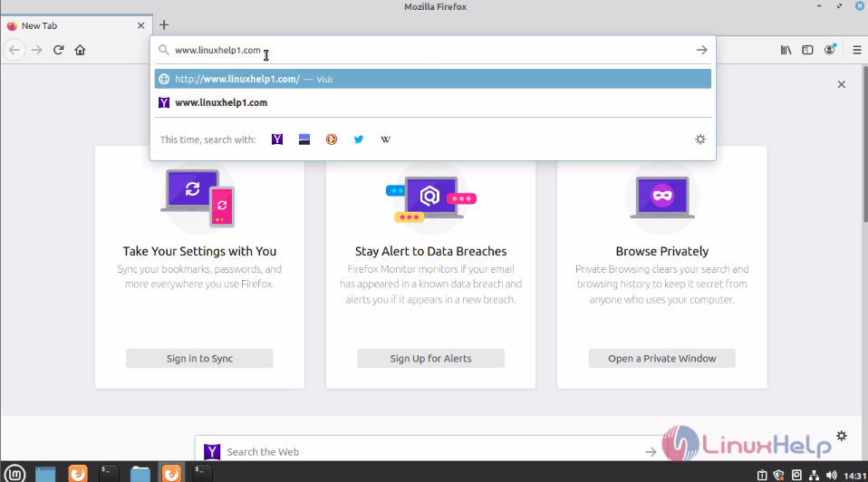This screenshot has height=482, width=868.
Task: Open new tab page customize gear
Action: 842,436
